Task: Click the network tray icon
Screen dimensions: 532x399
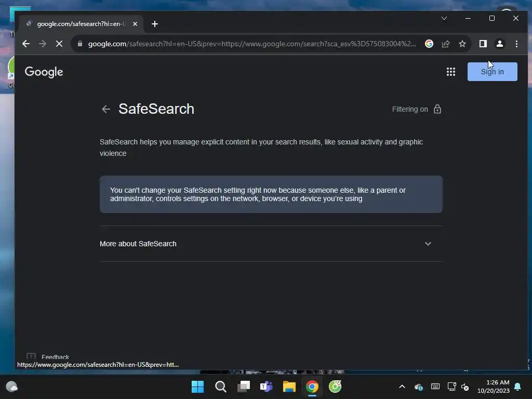Action: (x=451, y=387)
